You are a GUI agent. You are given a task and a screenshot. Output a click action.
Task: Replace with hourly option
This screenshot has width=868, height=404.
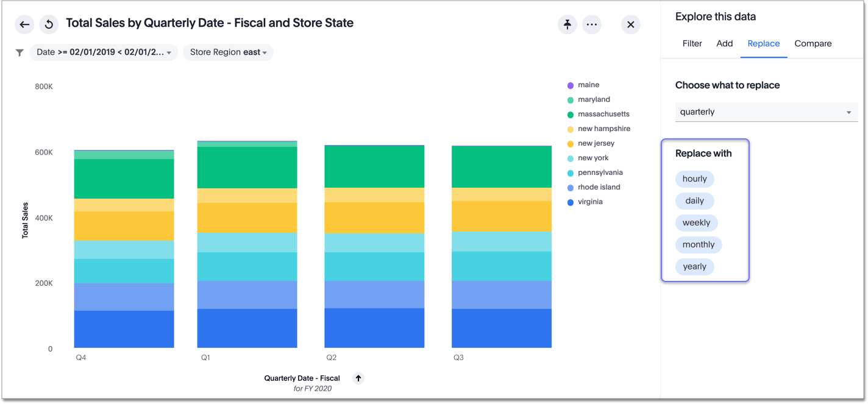(x=694, y=179)
